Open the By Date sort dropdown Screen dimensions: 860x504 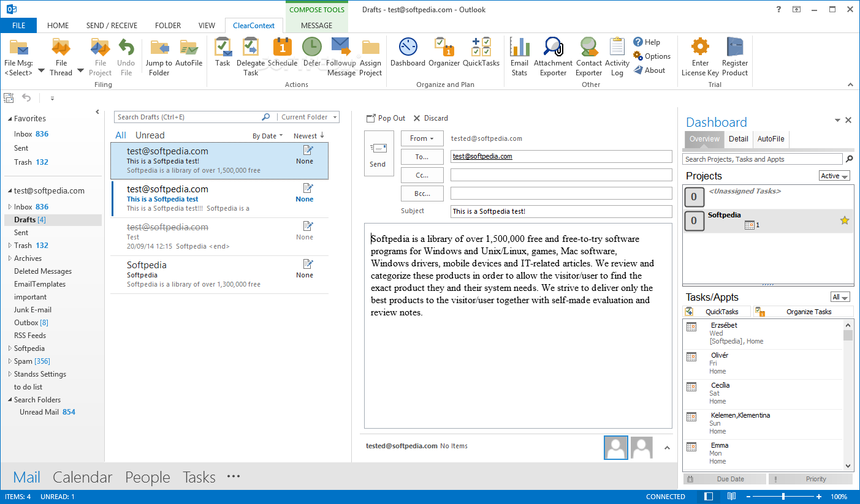tap(268, 136)
